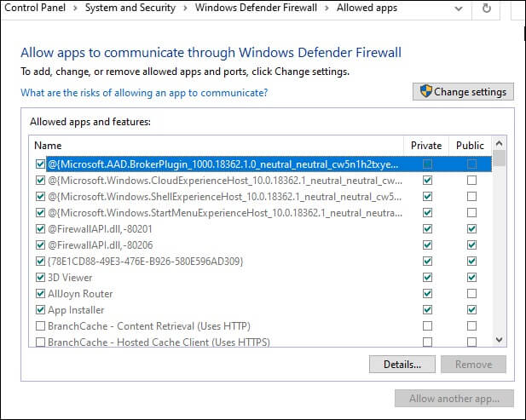Refresh the Allowed apps address bar
Screen dimensions: 526x420
click(x=486, y=8)
